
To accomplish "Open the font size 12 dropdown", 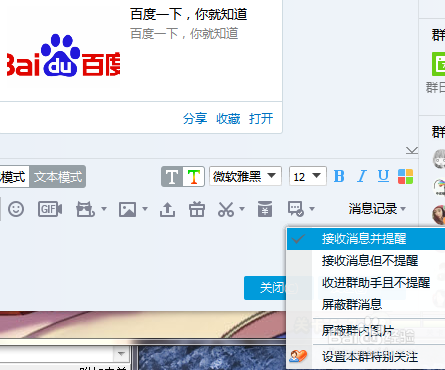I will [308, 176].
